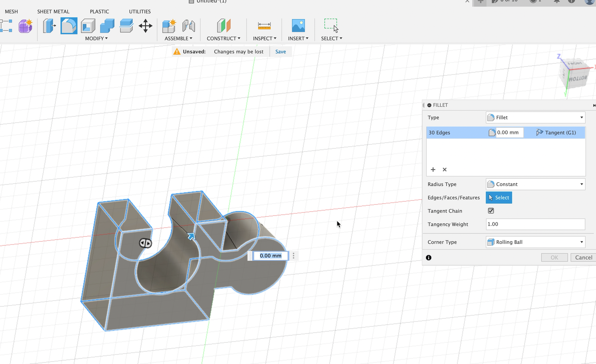Click the Offset Plane construct icon

(223, 26)
